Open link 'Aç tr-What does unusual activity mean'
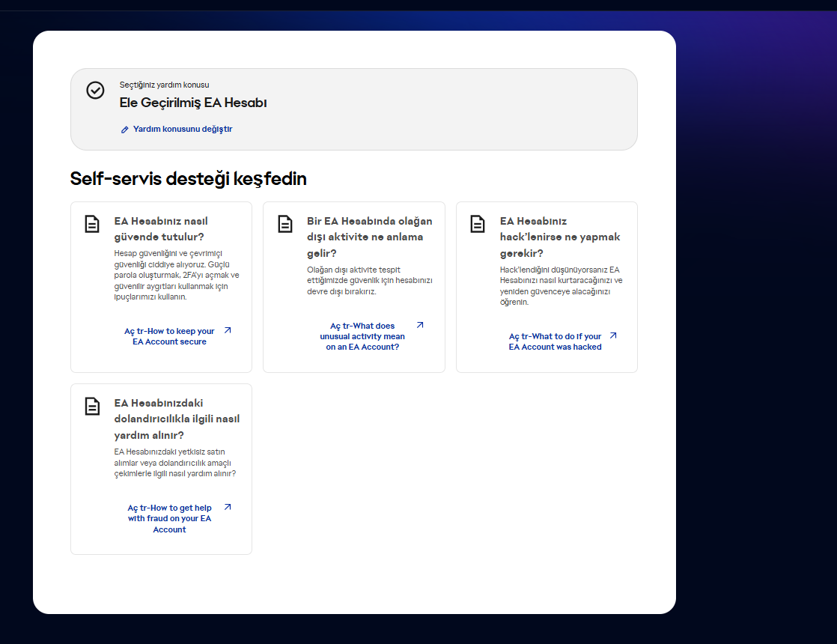The image size is (837, 644). pos(362,336)
